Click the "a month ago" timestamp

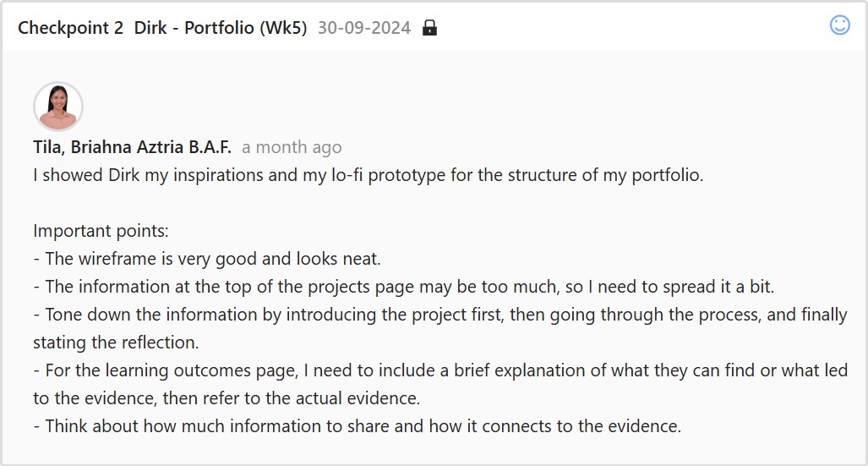[x=292, y=147]
